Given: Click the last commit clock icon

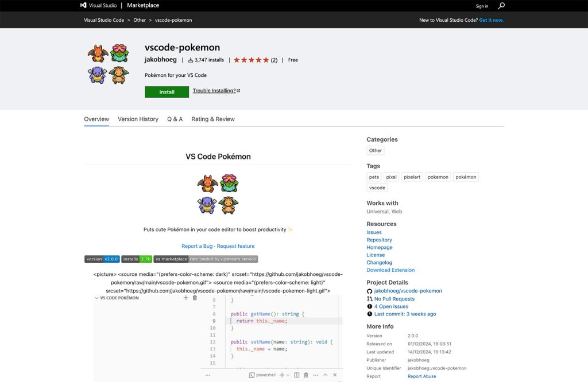Looking at the screenshot, I should pos(369,314).
